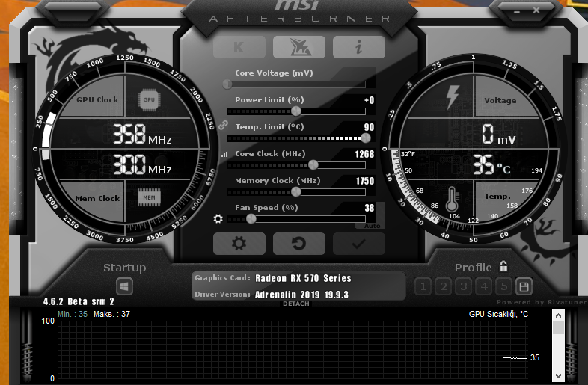Click the 0 mV voltage reading
Screen dimensions: 588x385
pos(499,135)
